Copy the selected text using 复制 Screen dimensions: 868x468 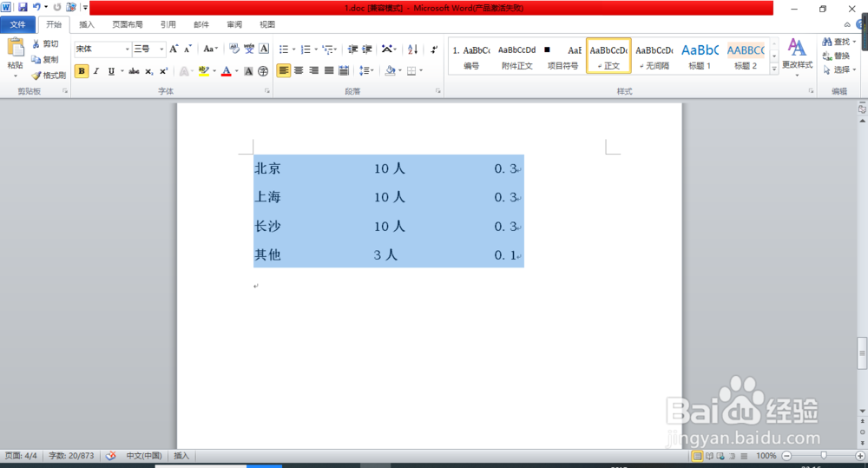(45, 59)
